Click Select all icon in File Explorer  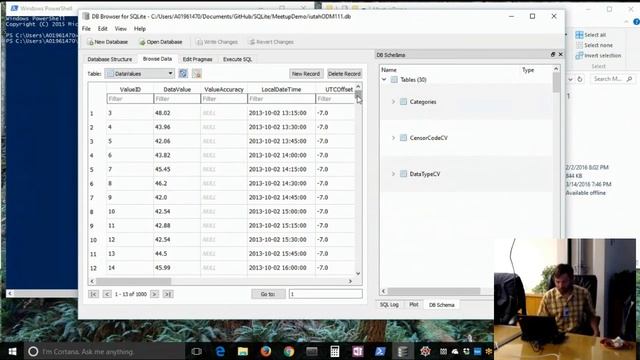point(579,35)
